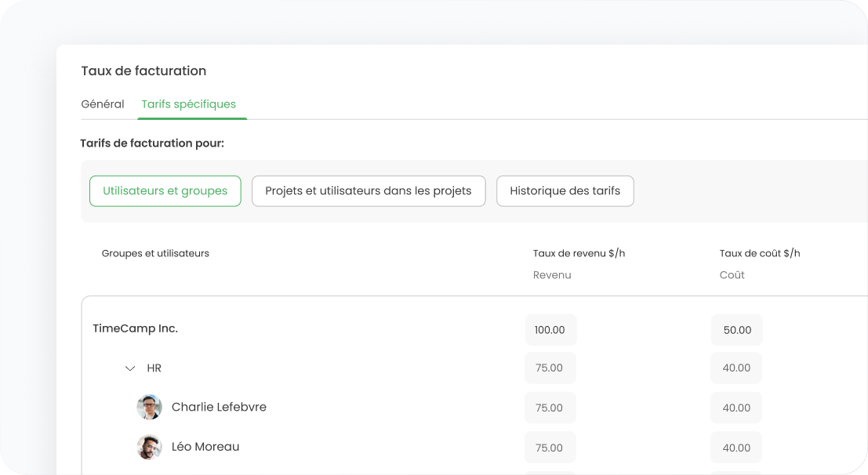Edit TimeCamp Inc. cost rate 50.00
868x475 pixels.
pyautogui.click(x=737, y=330)
